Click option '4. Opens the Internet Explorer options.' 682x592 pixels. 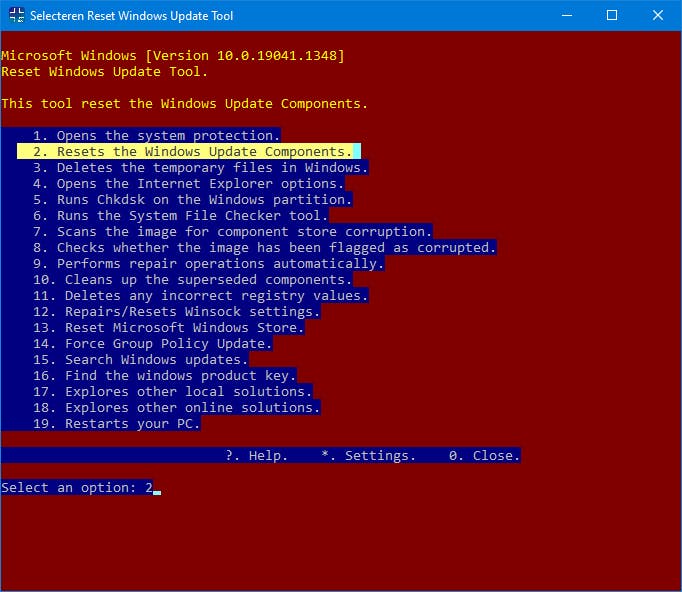point(188,184)
